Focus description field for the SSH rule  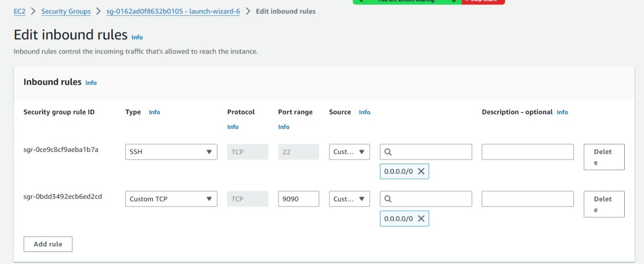pos(527,152)
